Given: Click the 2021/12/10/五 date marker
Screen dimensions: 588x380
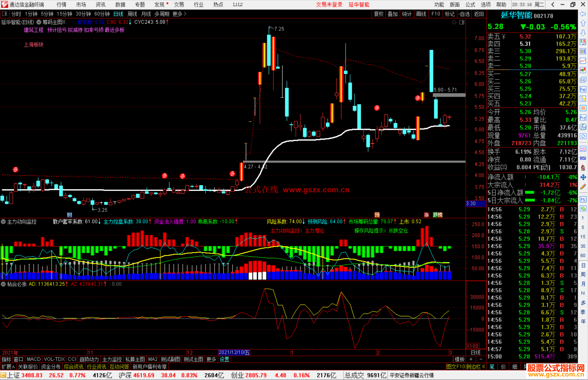Looking at the screenshot, I should tap(234, 352).
